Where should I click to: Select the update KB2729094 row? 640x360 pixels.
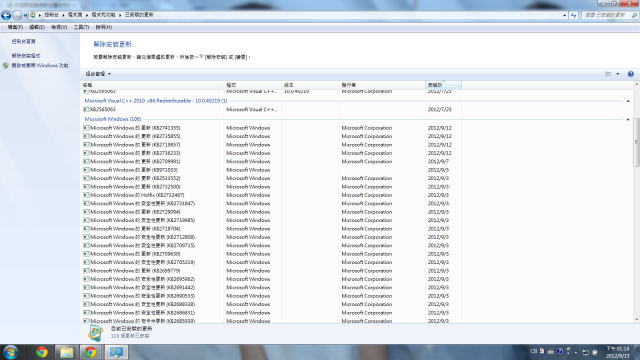[271, 212]
